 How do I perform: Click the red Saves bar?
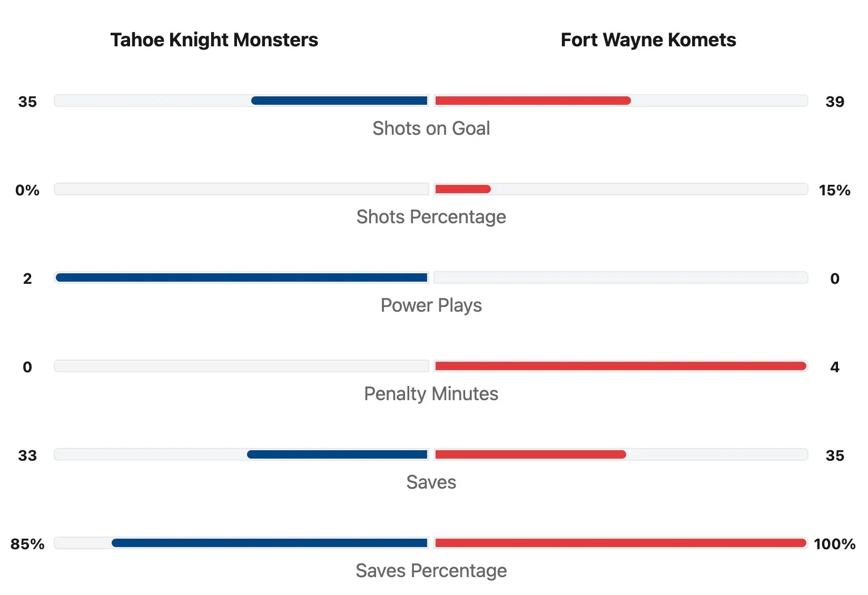pyautogui.click(x=530, y=454)
